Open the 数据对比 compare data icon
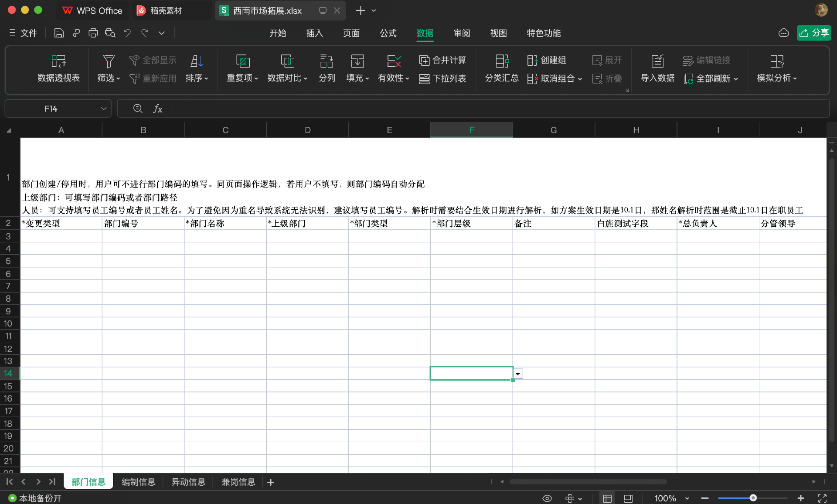 pos(287,61)
